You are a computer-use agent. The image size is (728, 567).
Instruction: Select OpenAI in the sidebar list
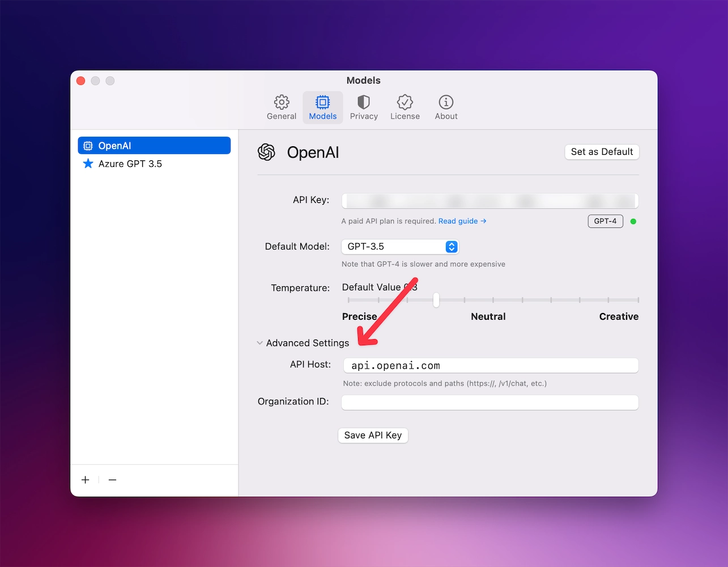click(x=154, y=145)
